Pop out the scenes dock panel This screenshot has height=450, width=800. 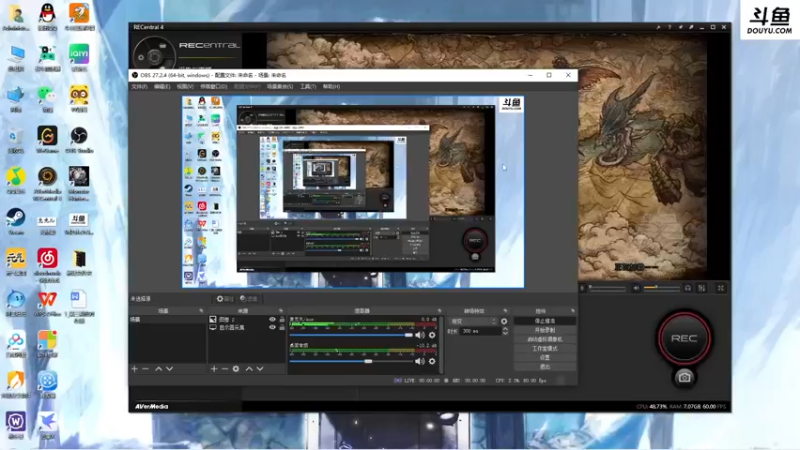(x=201, y=311)
